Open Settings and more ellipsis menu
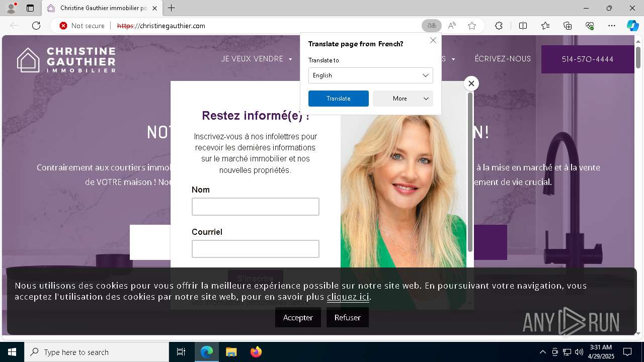This screenshot has height=362, width=644. click(612, 26)
